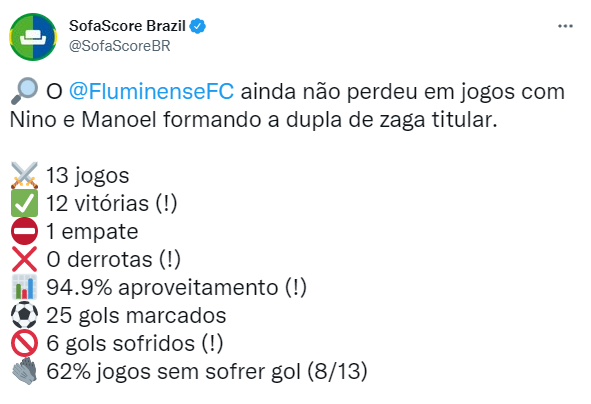
Task: Open the @SofaScoreBR handle
Action: click(119, 46)
